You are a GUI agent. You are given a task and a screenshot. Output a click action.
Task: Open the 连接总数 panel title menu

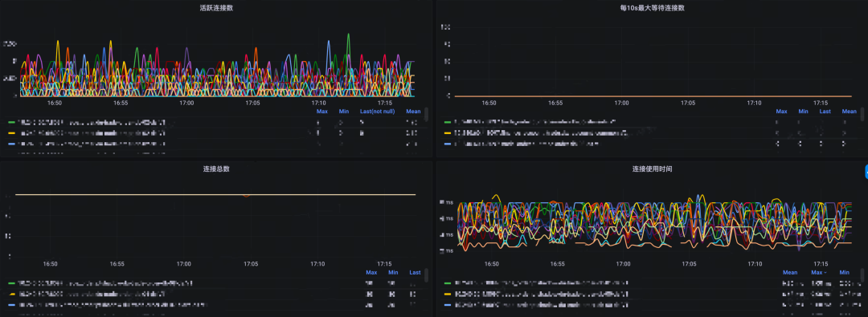(216, 169)
